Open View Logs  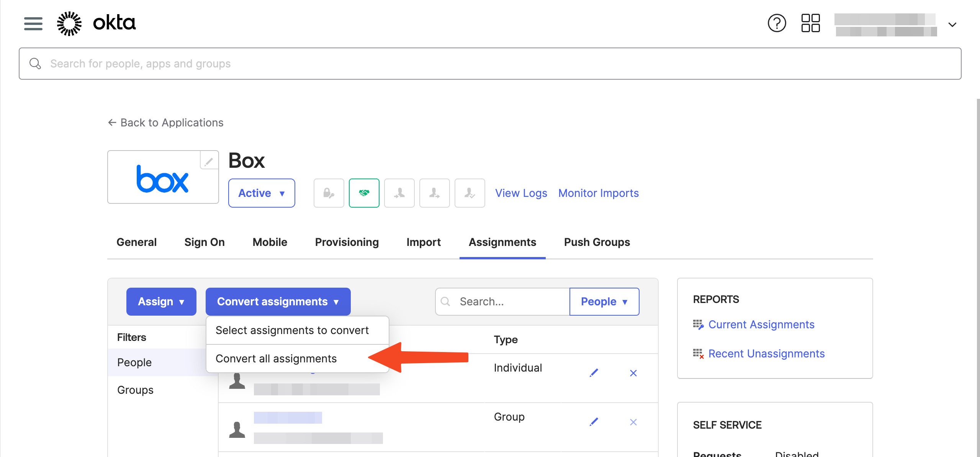(521, 193)
